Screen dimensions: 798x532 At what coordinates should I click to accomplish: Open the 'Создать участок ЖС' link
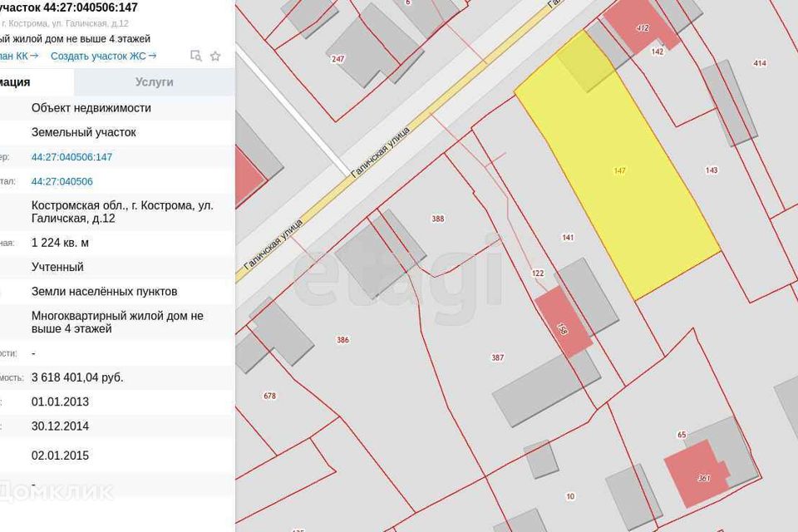pyautogui.click(x=103, y=56)
